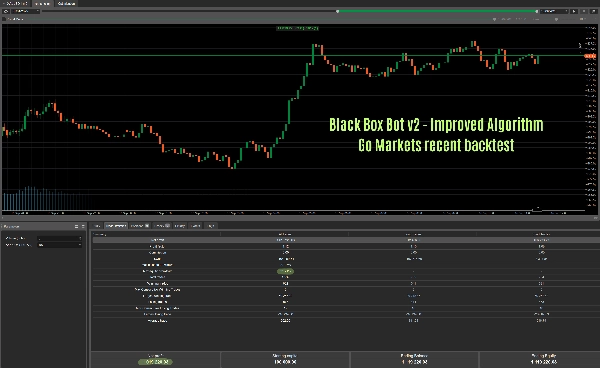Viewport: 600px width, 368px height.
Task: Open the highlighted statistics tab in the results panel
Action: tap(116, 226)
